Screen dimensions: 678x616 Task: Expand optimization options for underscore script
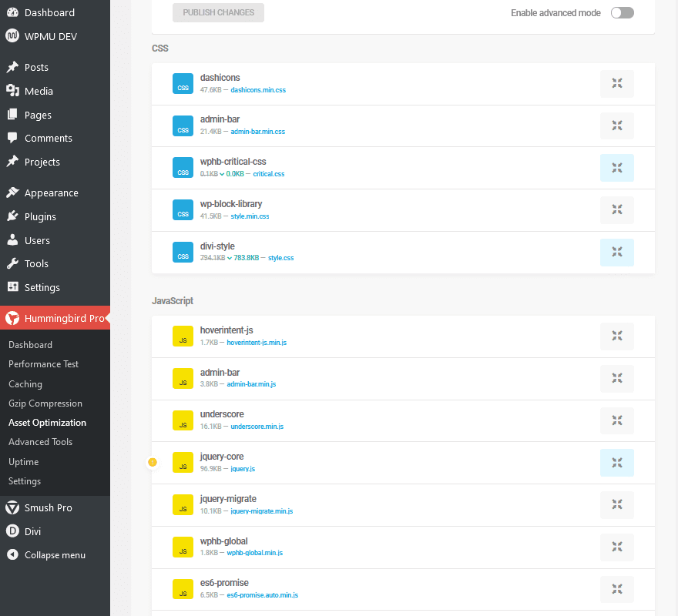(616, 420)
